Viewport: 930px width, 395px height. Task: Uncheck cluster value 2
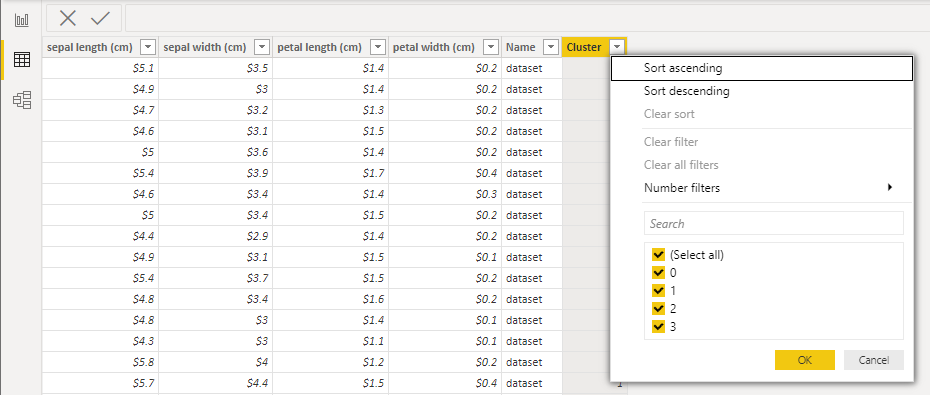(658, 308)
